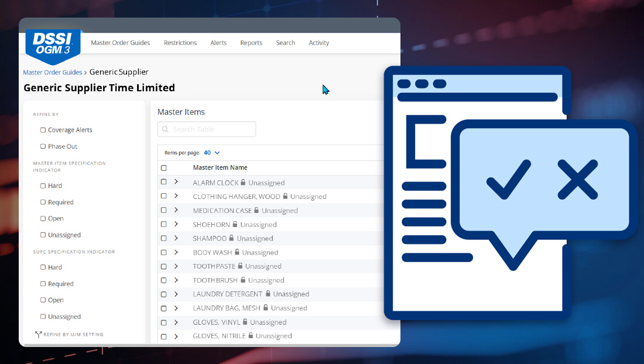Screen dimensions: 644x364
Task: Click the lock icon next to SHAMPOO
Action: click(x=232, y=238)
